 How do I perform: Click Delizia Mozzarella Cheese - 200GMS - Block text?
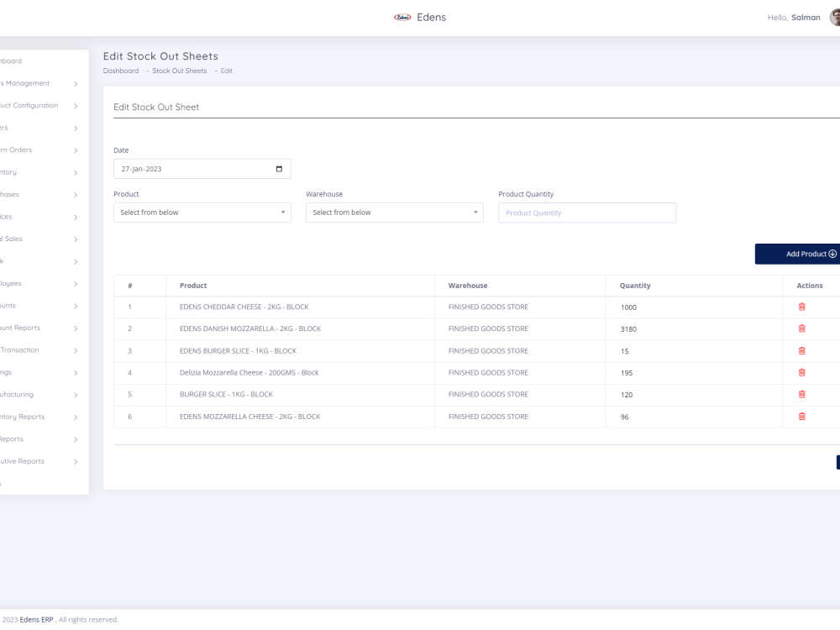click(x=249, y=372)
